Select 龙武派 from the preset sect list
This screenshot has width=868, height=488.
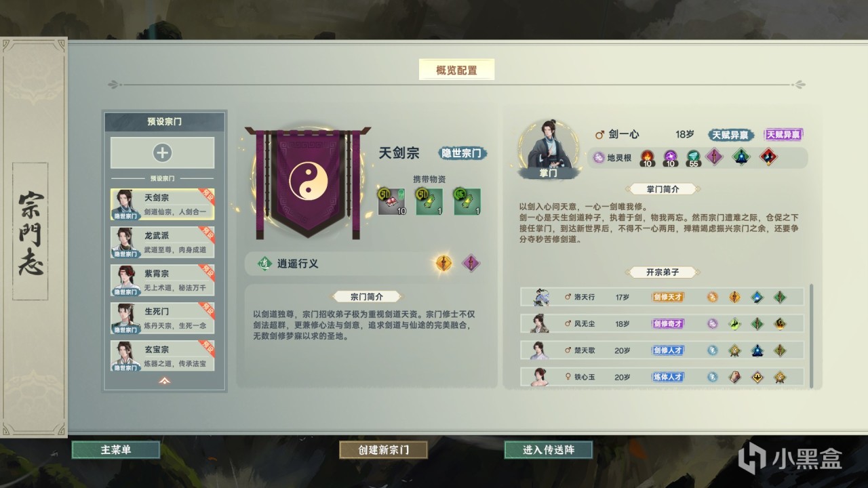(x=162, y=242)
